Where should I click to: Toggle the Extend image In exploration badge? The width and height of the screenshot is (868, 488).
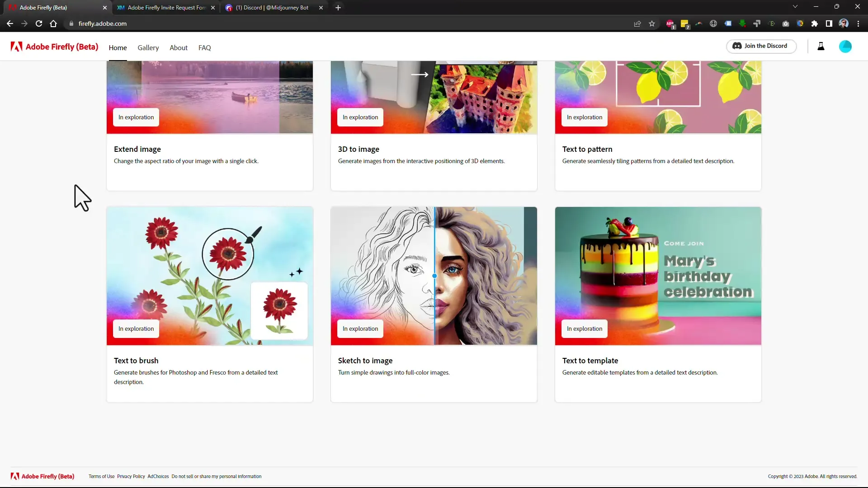coord(136,116)
